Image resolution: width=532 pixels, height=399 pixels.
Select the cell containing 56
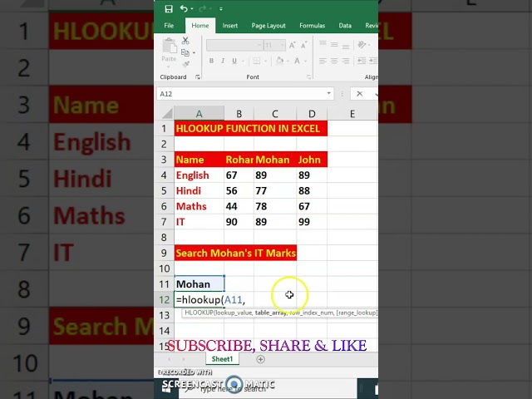click(x=239, y=190)
